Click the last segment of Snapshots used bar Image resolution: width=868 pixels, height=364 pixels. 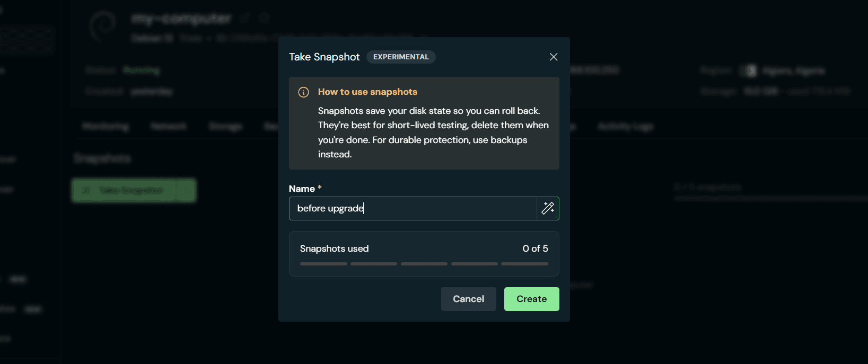[x=524, y=264]
